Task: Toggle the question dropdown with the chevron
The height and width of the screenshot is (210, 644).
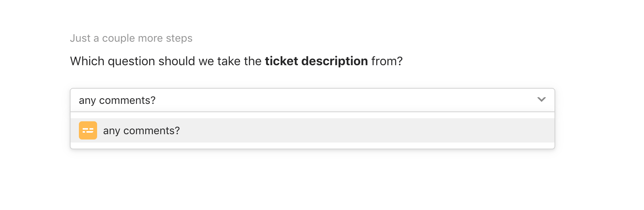Action: (x=542, y=100)
